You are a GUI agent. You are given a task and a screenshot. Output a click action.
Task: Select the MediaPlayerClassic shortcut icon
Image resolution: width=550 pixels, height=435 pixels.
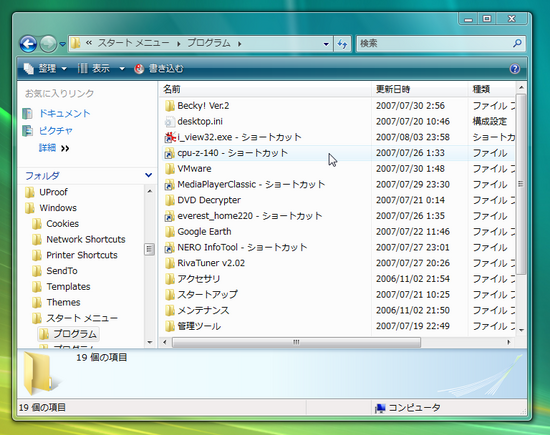(170, 185)
